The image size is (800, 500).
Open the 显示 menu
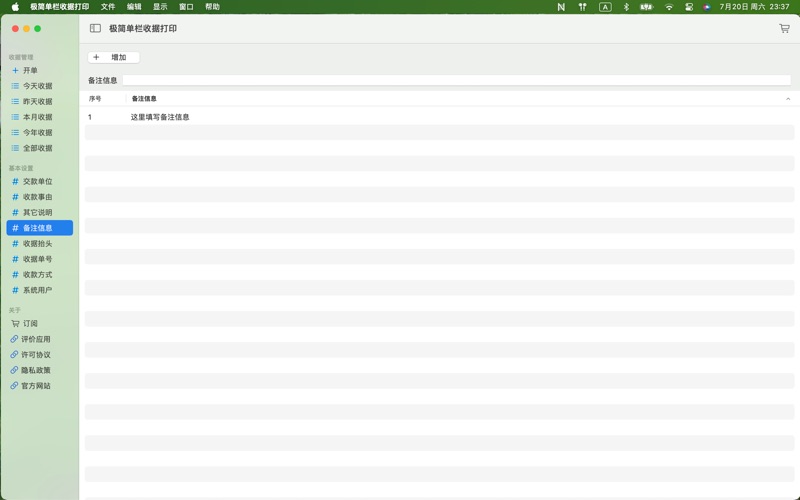(160, 7)
